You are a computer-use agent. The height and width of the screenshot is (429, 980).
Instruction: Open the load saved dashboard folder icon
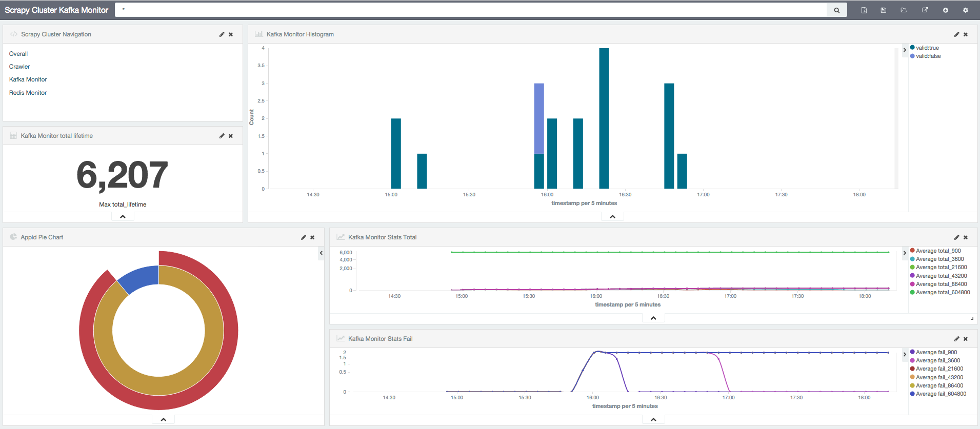[x=904, y=10]
